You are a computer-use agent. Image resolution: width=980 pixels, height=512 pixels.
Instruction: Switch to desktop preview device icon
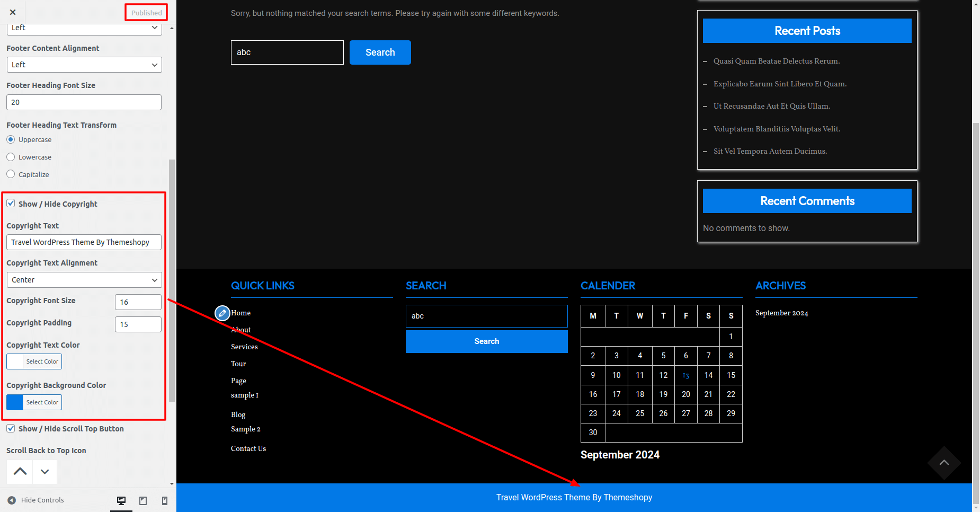pyautogui.click(x=121, y=500)
